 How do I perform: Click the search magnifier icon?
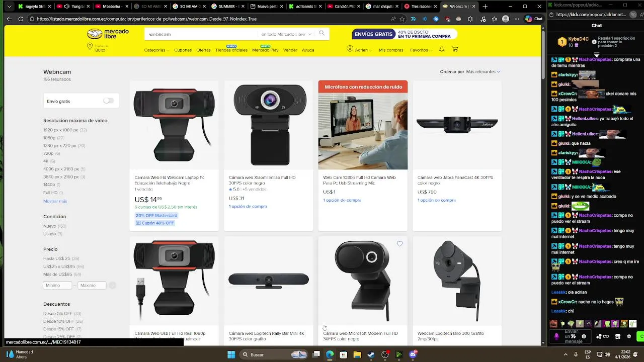coord(321,34)
